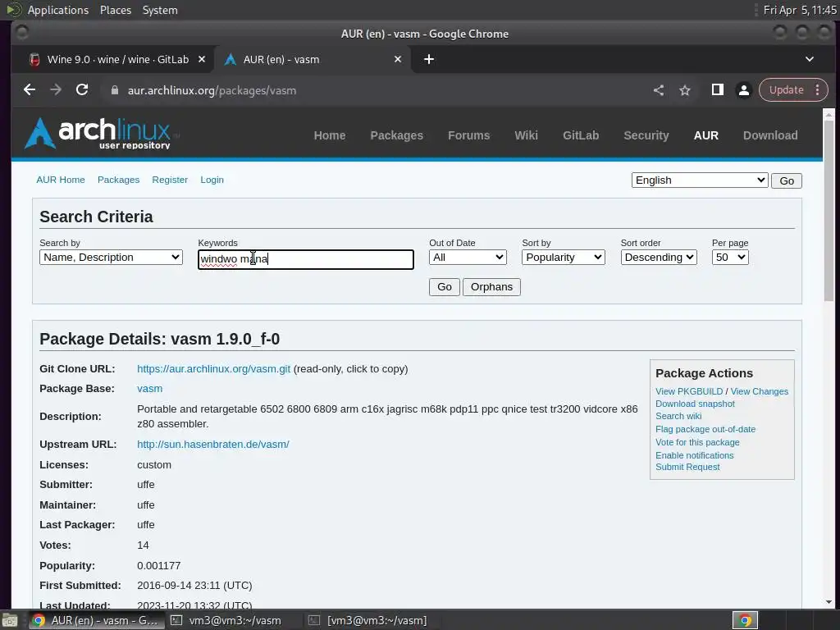This screenshot has height=630, width=840.
Task: Go back to previous page
Action: (x=30, y=90)
